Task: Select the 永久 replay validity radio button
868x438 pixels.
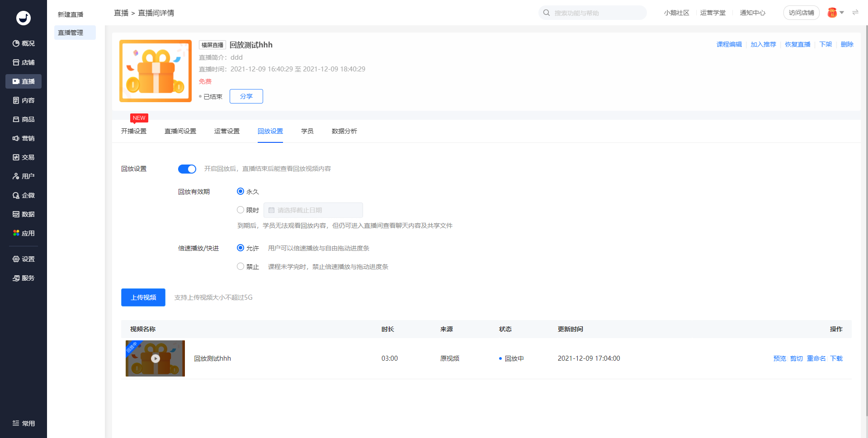Action: coord(241,191)
